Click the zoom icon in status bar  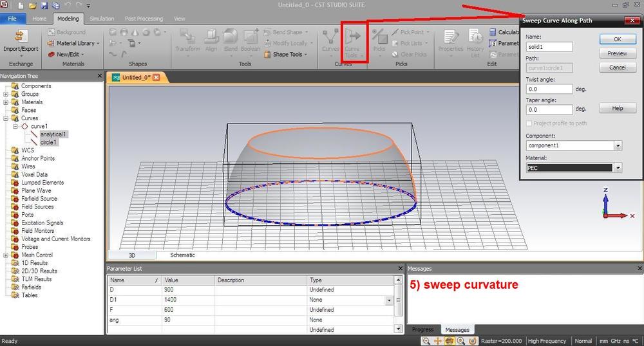[426, 341]
